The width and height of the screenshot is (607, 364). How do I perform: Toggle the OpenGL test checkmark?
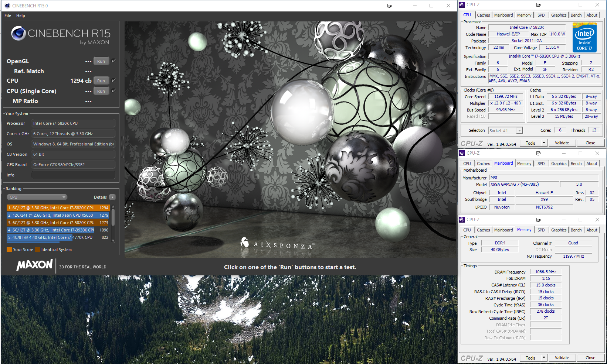[113, 61]
